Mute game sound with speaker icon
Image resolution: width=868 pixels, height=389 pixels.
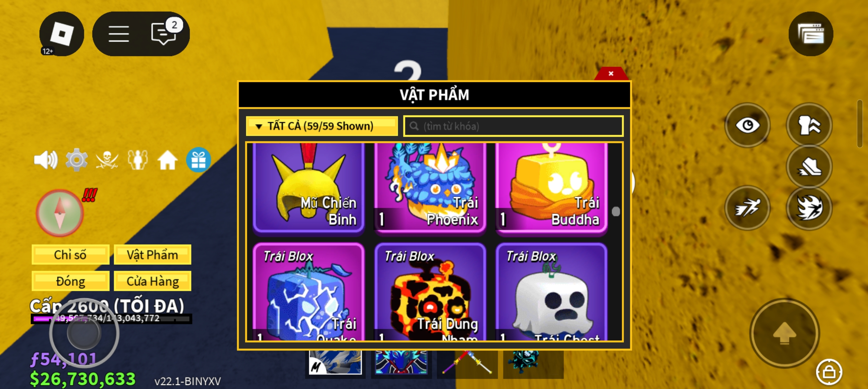point(46,160)
